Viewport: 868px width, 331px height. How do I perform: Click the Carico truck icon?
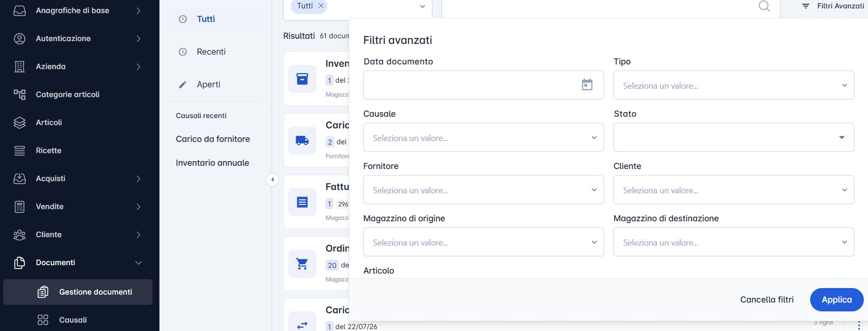pos(302,141)
